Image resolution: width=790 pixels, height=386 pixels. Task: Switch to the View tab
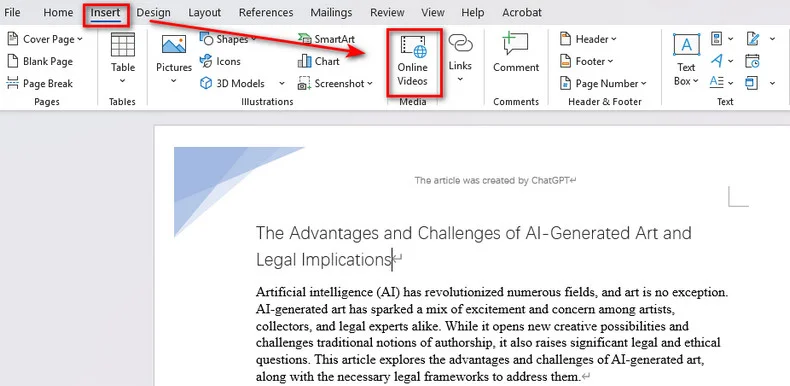(x=433, y=13)
